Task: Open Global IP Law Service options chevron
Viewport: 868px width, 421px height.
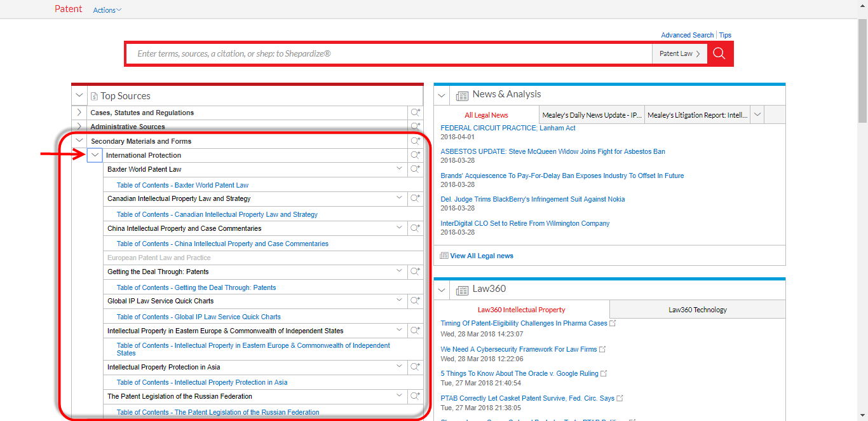Action: pyautogui.click(x=400, y=300)
